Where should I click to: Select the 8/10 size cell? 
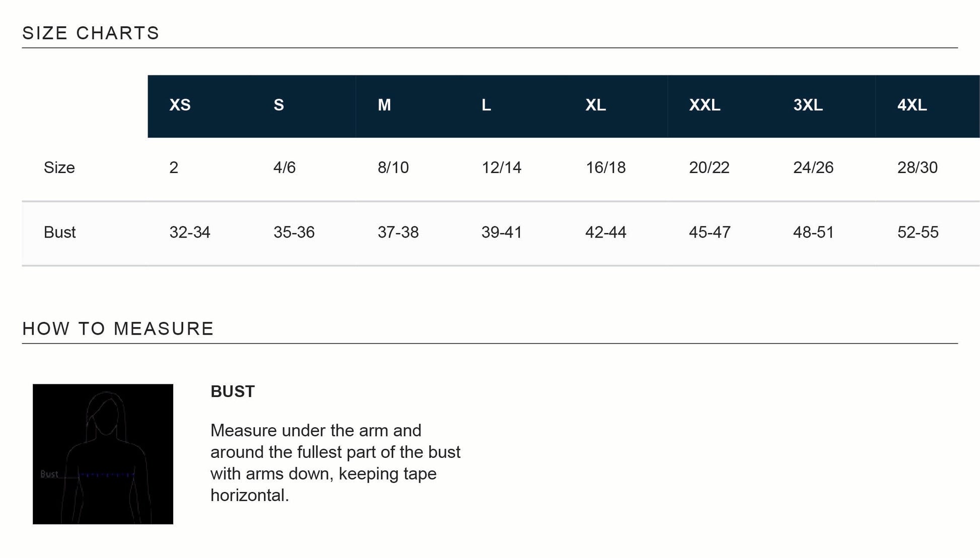393,168
